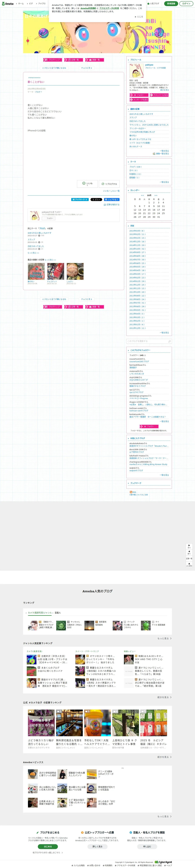Open 人気ブログ in the header
The image size is (195, 868).
[153, 3]
